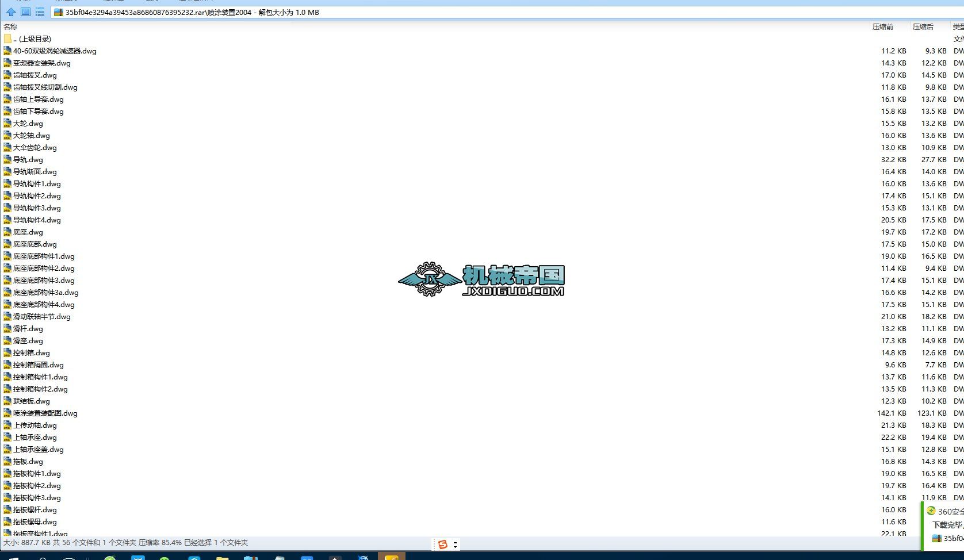Image resolution: width=964 pixels, height=560 pixels.
Task: Open the highlighted archive app on the taskbar
Action: click(391, 556)
